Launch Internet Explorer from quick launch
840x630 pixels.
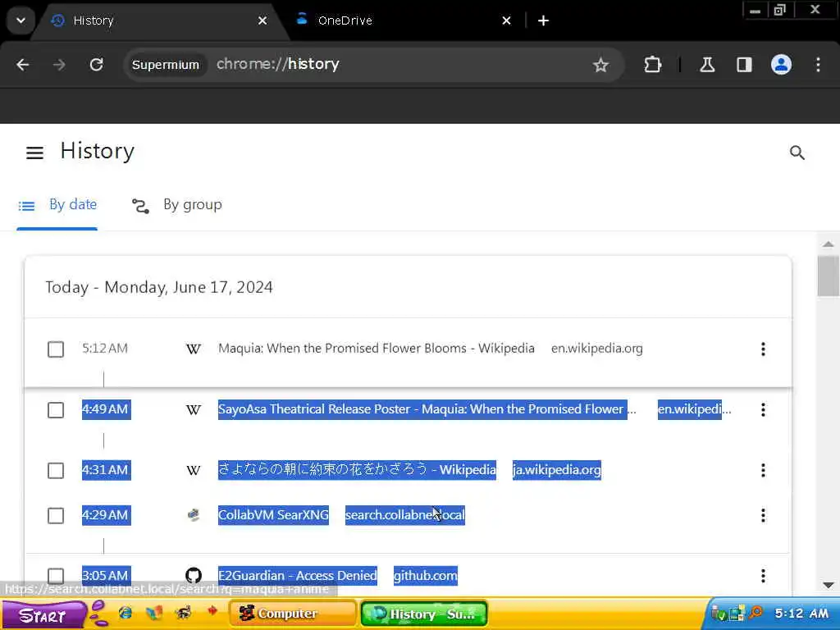coord(126,612)
